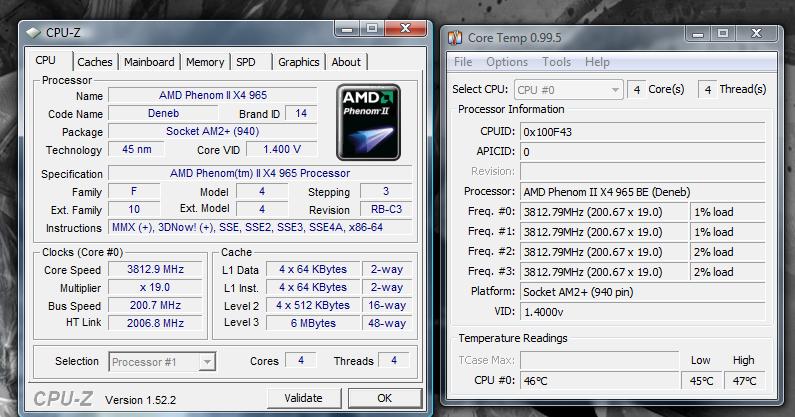Click the Processor field AMD Phenom II X4 965 BE
This screenshot has height=417, width=795.
point(642,192)
